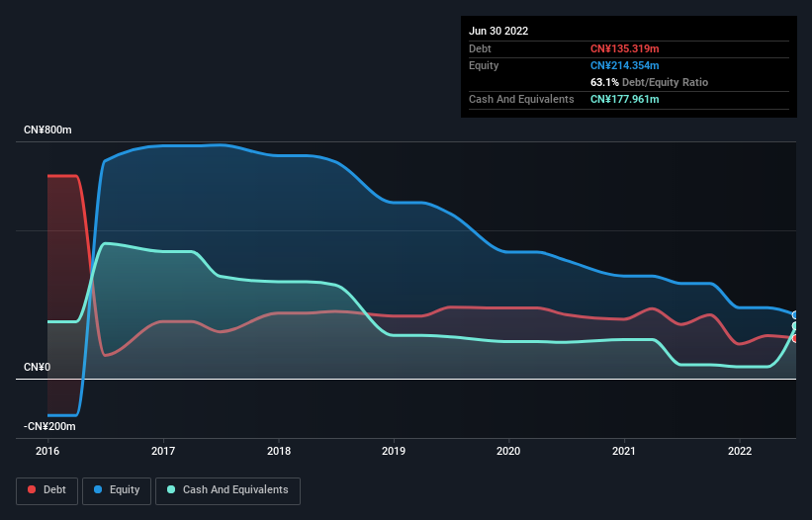Click the red Debt legend dot
The width and height of the screenshot is (812, 520).
[32, 489]
